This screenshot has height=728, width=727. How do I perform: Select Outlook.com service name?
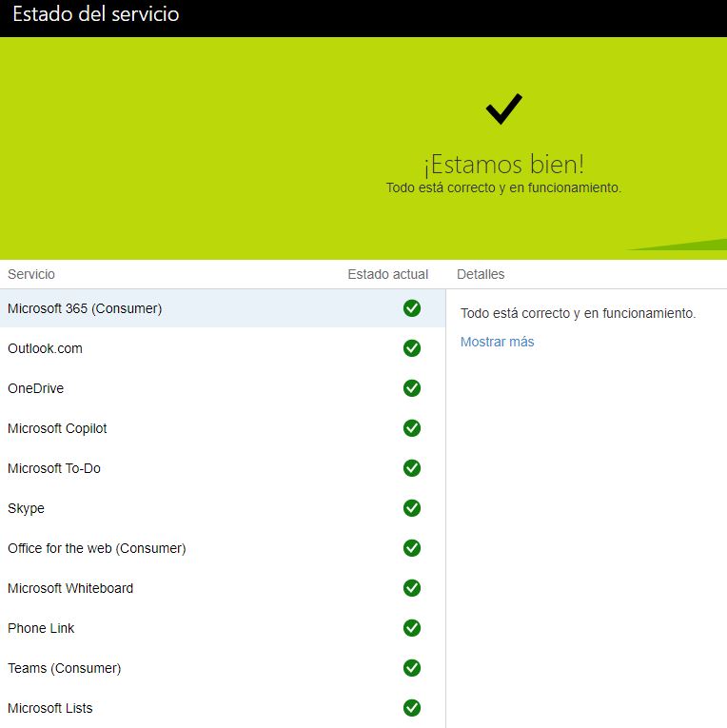[45, 348]
